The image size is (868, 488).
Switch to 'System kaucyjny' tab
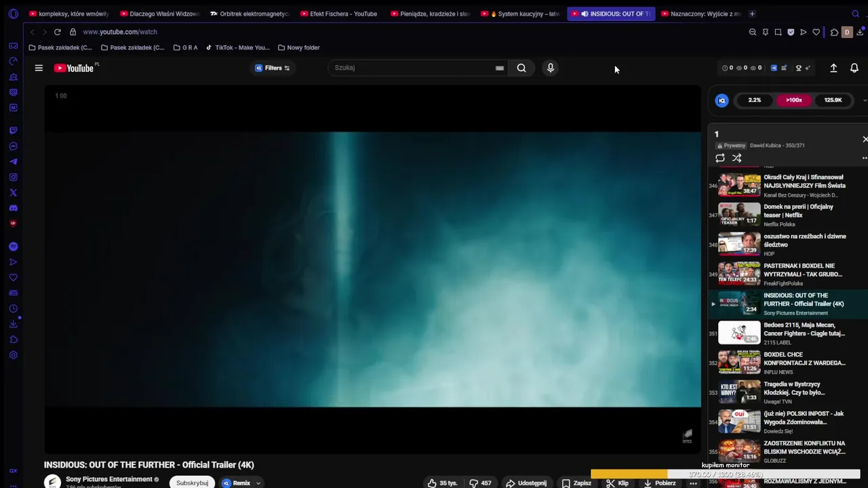click(520, 14)
